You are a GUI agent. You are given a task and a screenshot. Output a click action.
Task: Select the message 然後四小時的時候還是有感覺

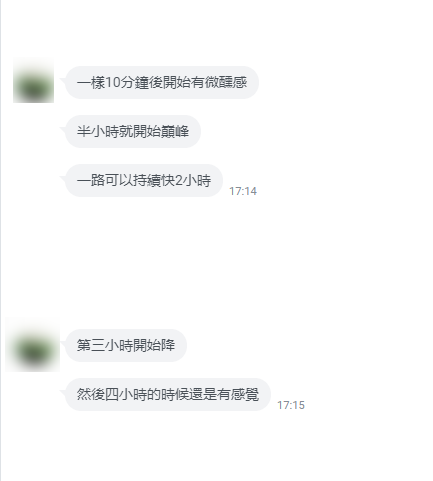pyautogui.click(x=168, y=394)
